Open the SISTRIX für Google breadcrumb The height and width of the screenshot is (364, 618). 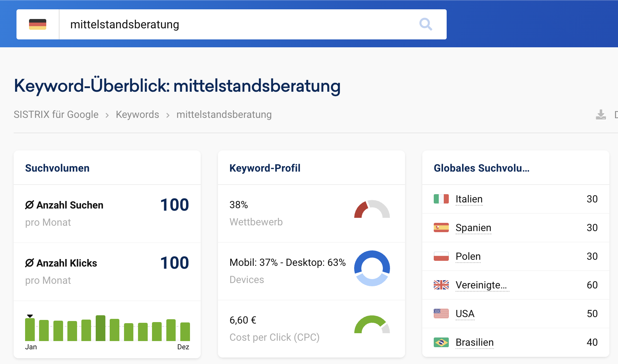pos(56,114)
